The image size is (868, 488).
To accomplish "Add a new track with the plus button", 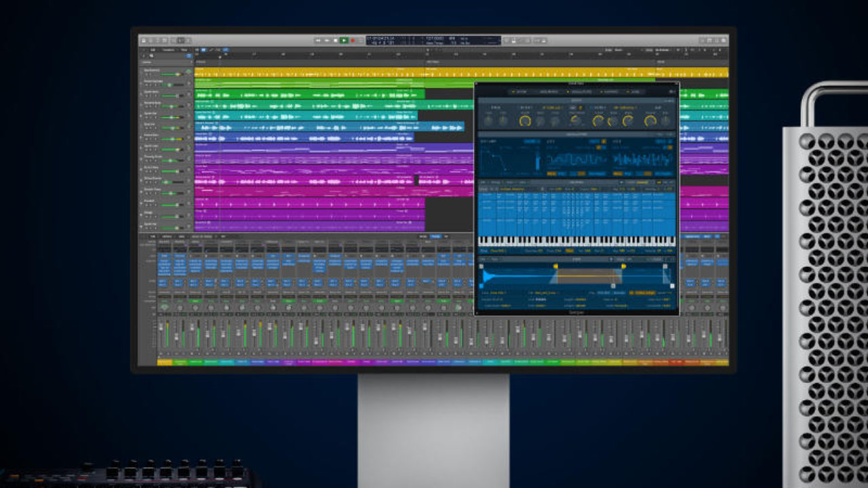I will (x=144, y=56).
